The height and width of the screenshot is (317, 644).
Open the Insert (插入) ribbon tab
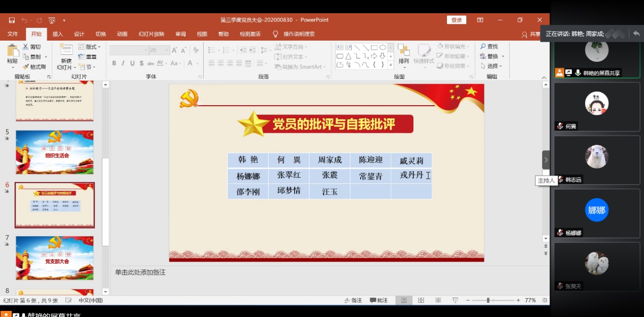click(58, 34)
